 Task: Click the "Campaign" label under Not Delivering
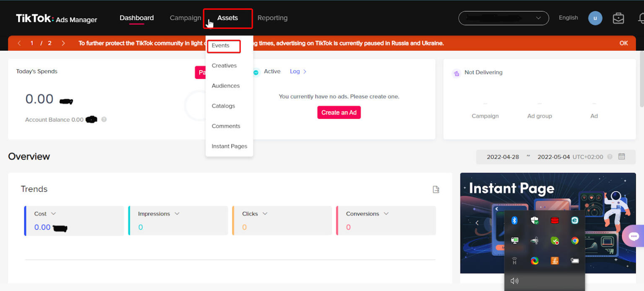pos(485,116)
